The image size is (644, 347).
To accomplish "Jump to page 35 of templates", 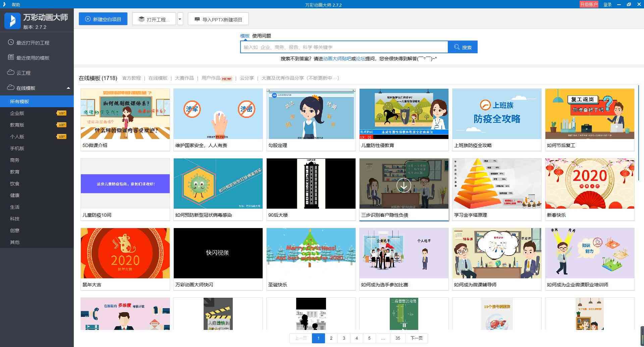I will 398,338.
